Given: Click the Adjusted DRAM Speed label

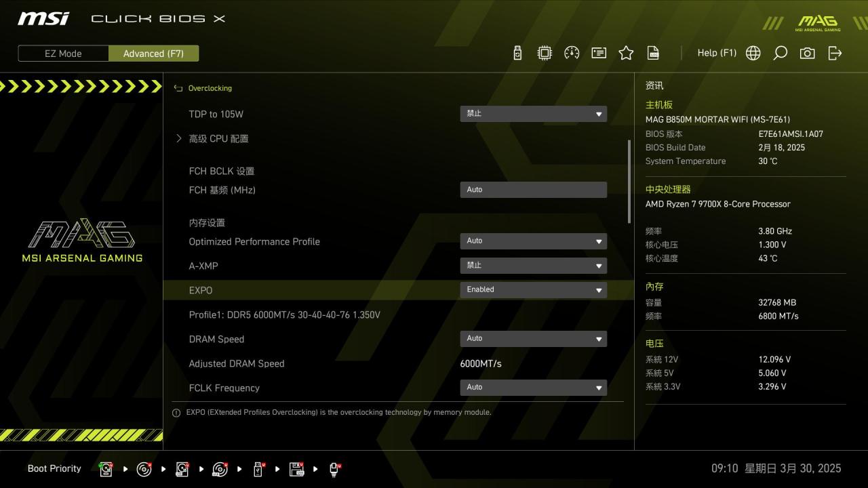Looking at the screenshot, I should coord(237,363).
